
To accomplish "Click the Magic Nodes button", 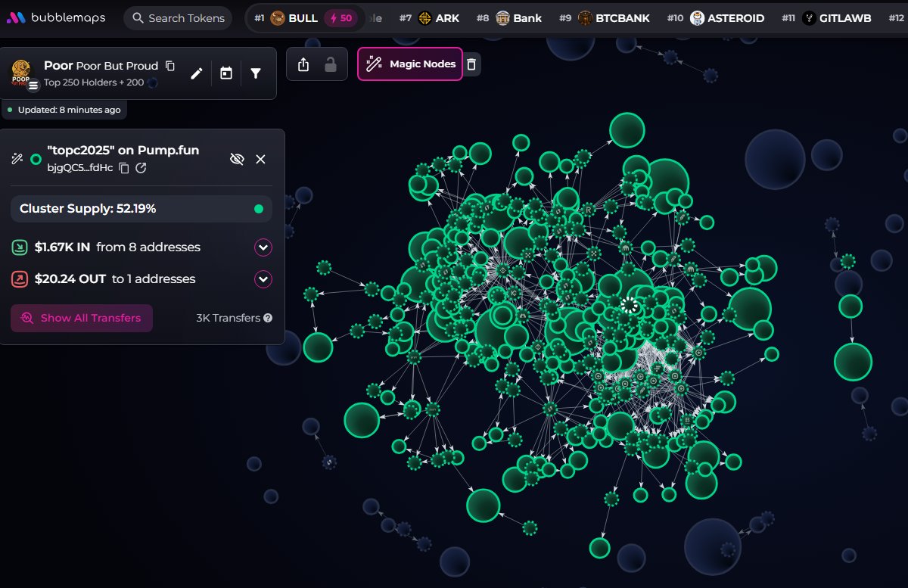I will point(410,64).
